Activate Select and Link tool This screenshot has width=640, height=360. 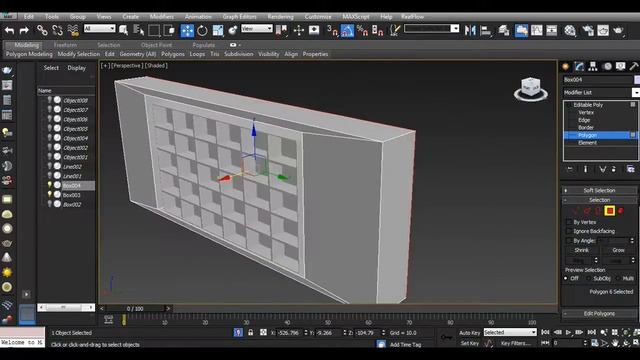pos(42,30)
